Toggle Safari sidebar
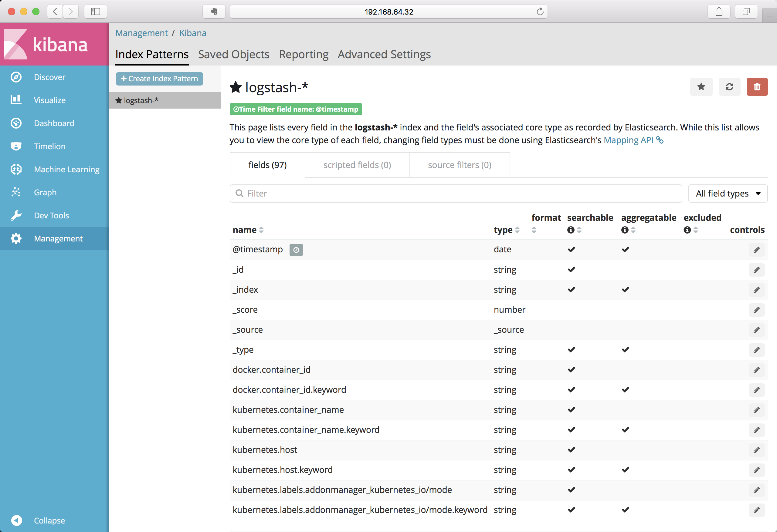The height and width of the screenshot is (532, 777). 96,12
